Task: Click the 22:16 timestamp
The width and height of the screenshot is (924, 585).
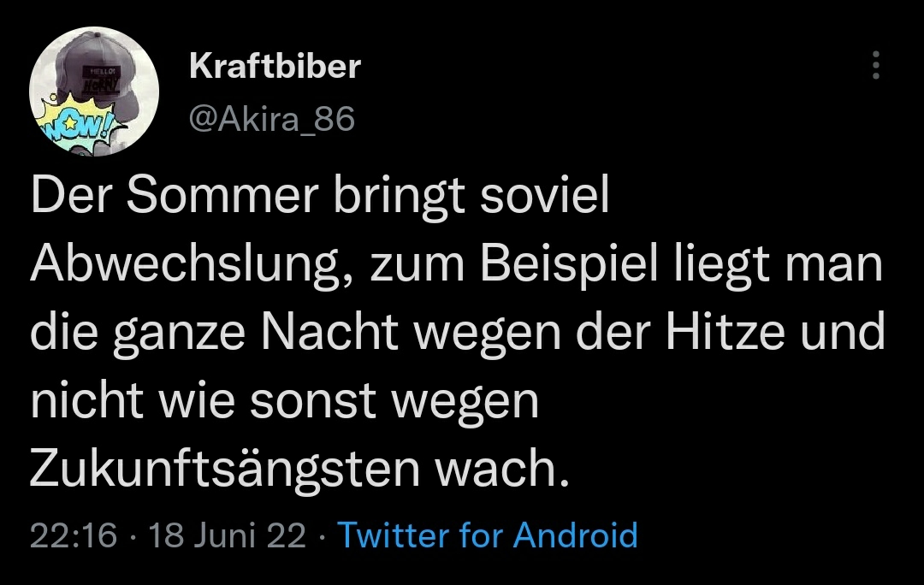Action: point(73,535)
